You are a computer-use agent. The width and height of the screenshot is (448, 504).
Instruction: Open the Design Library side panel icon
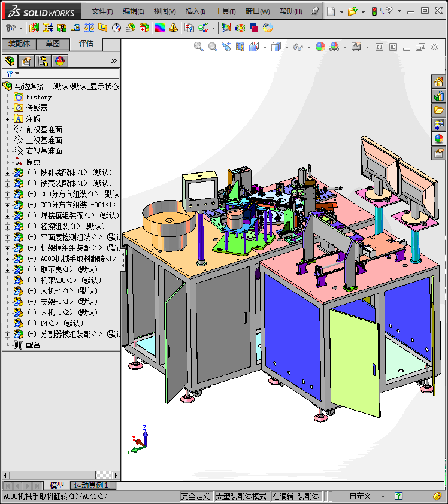(x=438, y=96)
